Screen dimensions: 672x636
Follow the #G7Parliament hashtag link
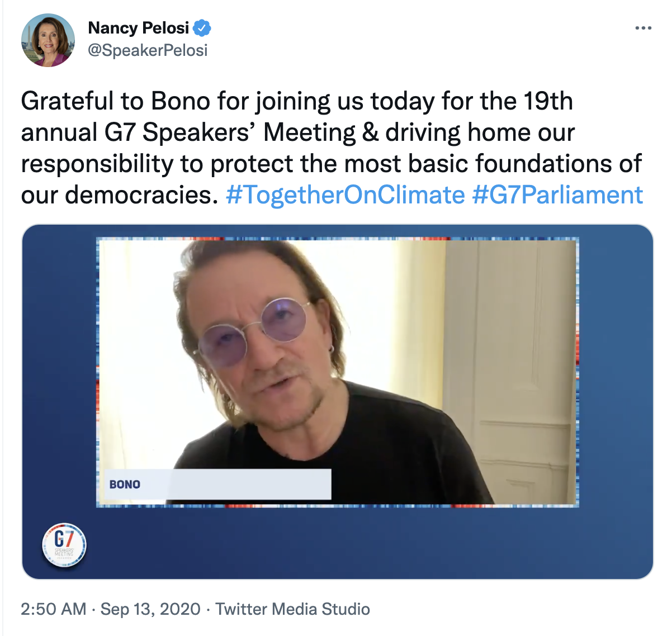(x=557, y=195)
